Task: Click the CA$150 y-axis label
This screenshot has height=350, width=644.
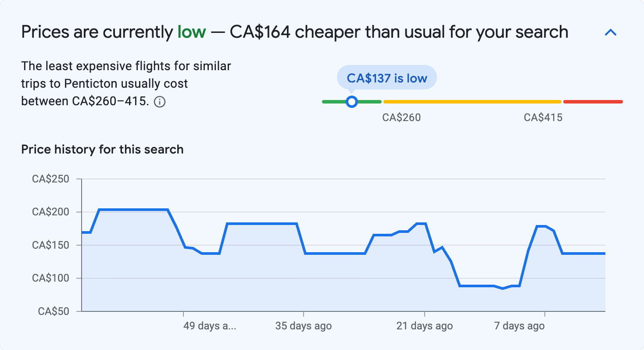Action: [50, 245]
